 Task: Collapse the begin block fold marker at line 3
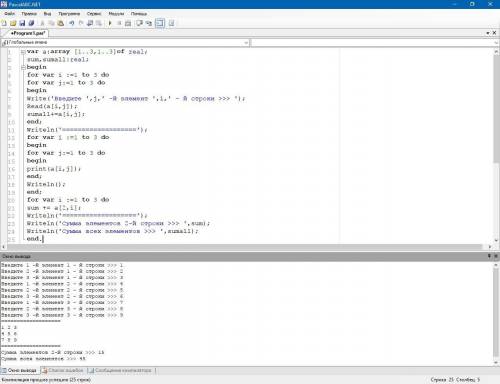(x=23, y=67)
